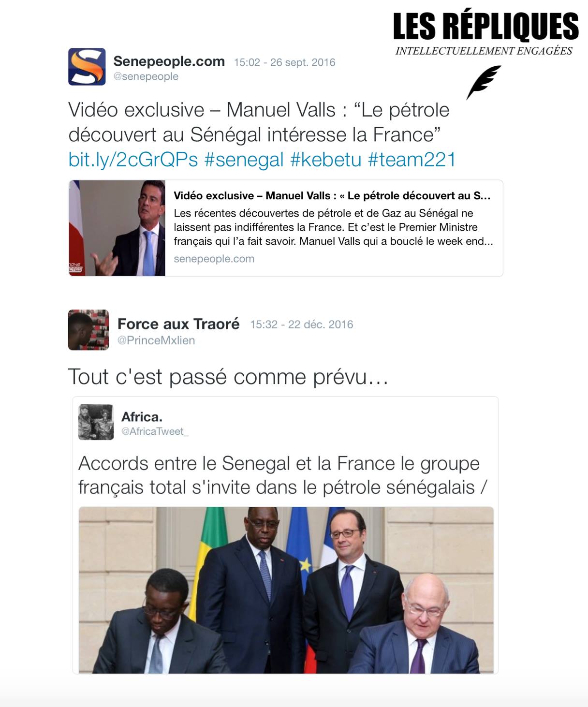Open the quoted tweet about Total accords
The height and width of the screenshot is (707, 588).
coord(285,535)
